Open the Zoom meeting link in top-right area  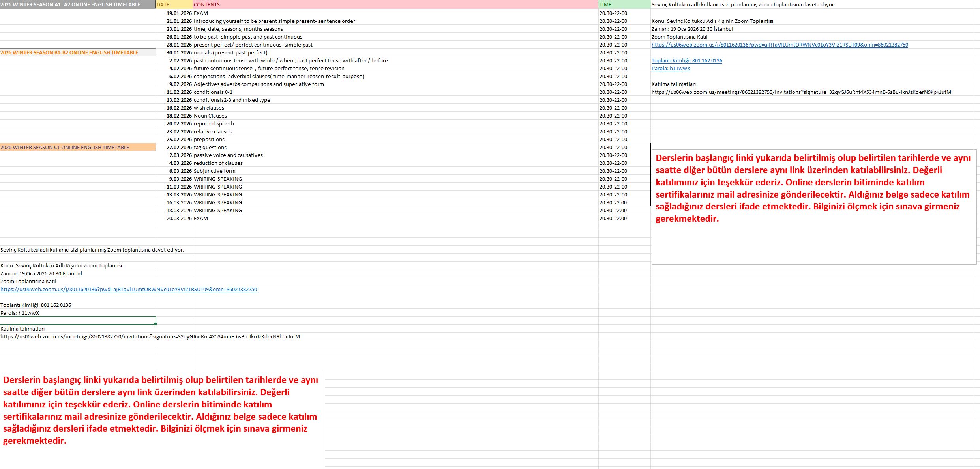pyautogui.click(x=780, y=45)
